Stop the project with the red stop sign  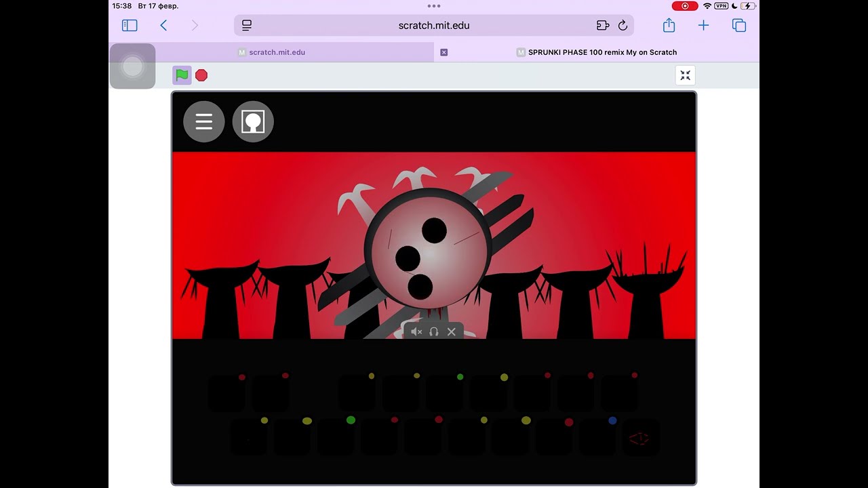pyautogui.click(x=201, y=75)
